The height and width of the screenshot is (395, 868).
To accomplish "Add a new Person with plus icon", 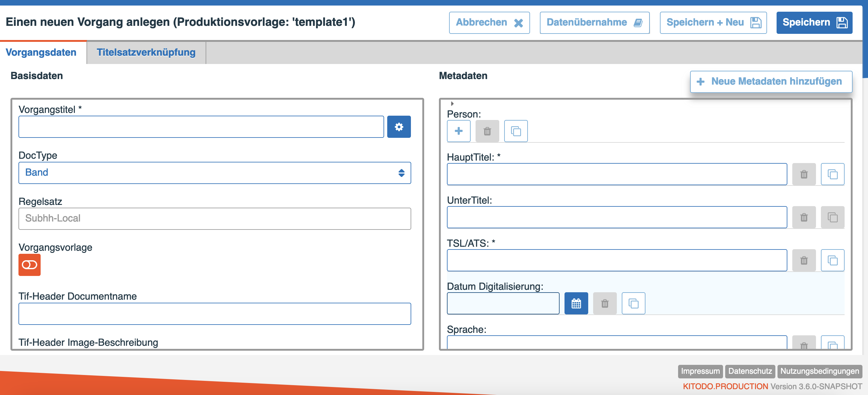I will [458, 131].
